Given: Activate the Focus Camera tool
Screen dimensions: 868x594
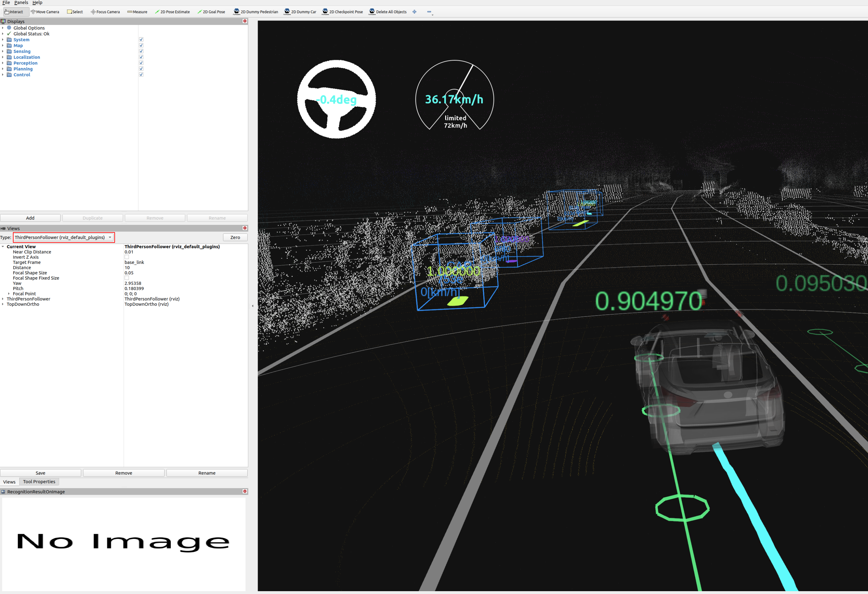Looking at the screenshot, I should pyautogui.click(x=105, y=12).
